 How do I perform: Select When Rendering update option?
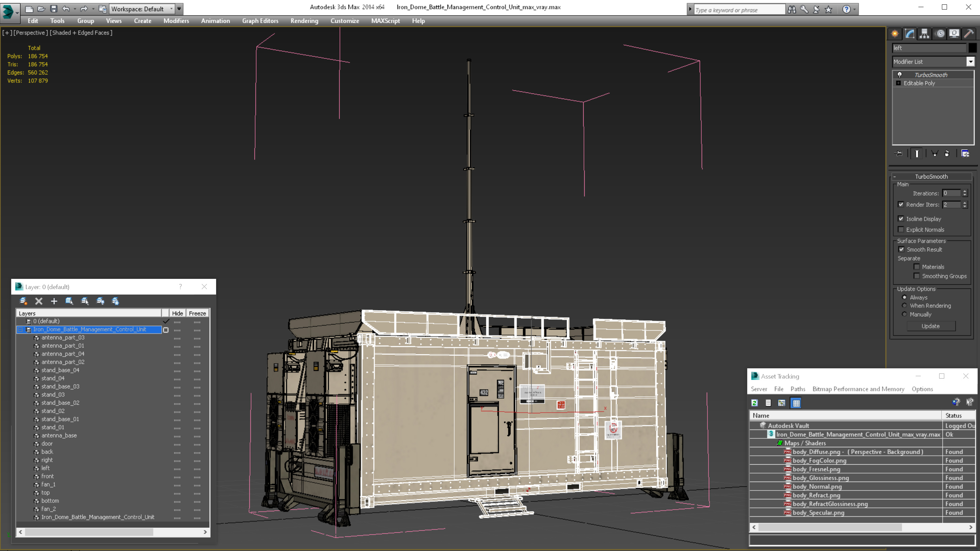coord(905,306)
